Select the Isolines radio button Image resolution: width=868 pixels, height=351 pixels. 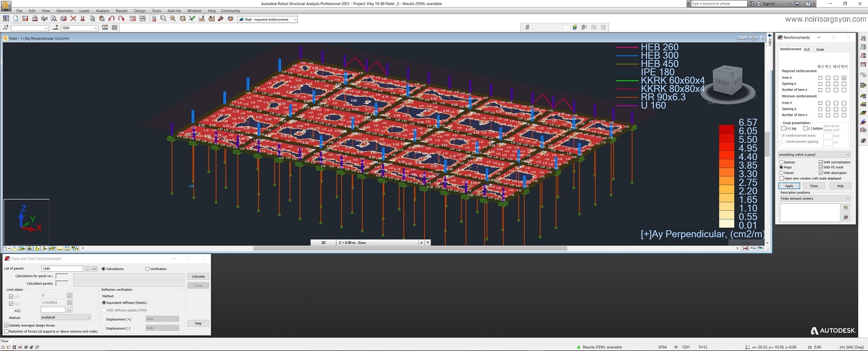pos(781,162)
